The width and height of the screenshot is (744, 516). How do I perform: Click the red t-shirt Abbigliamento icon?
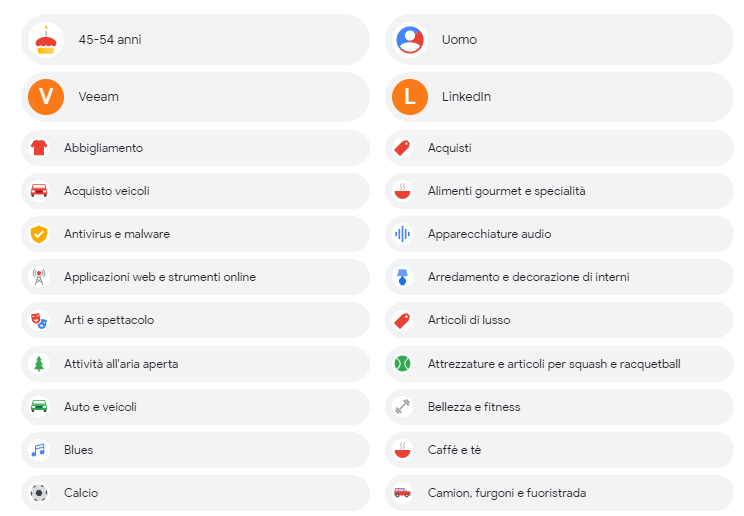click(39, 148)
